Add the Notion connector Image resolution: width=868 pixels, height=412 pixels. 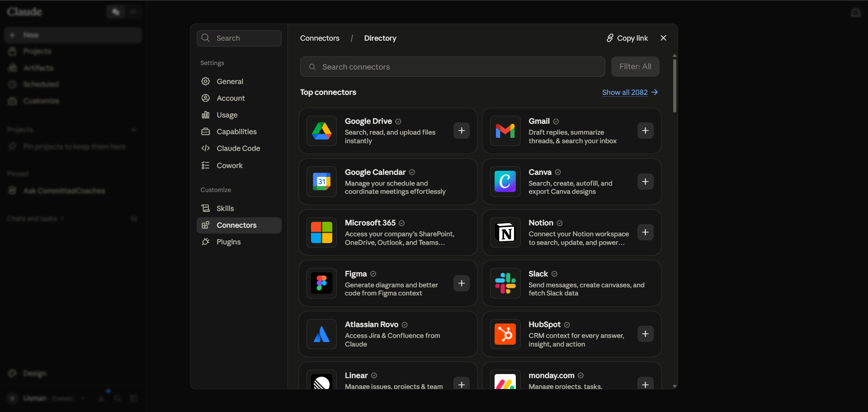(646, 232)
